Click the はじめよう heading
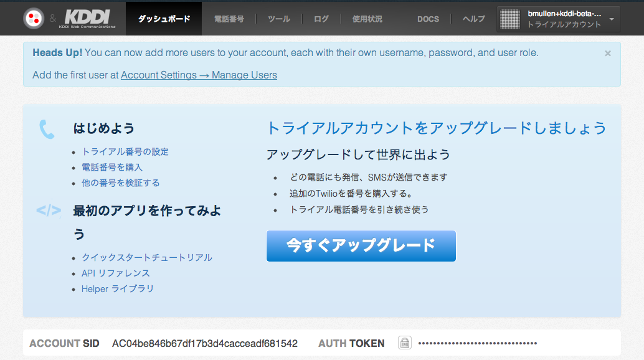This screenshot has width=644, height=360. 103,128
